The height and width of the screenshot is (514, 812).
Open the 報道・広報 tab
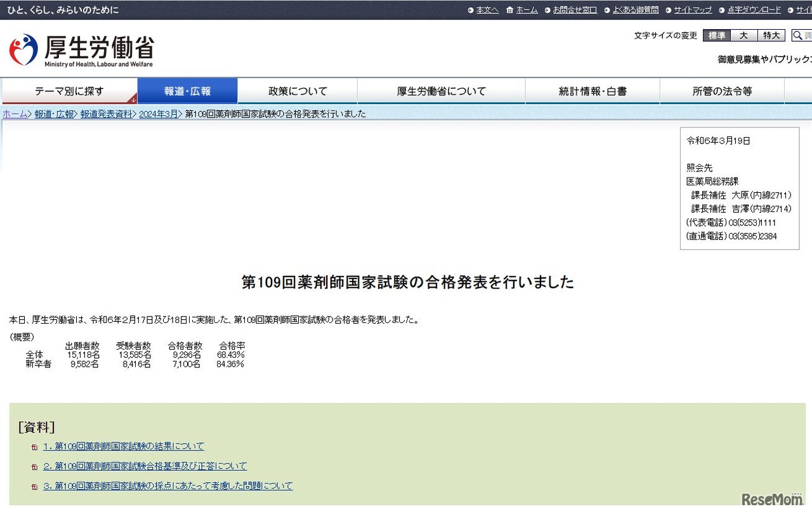click(x=187, y=91)
